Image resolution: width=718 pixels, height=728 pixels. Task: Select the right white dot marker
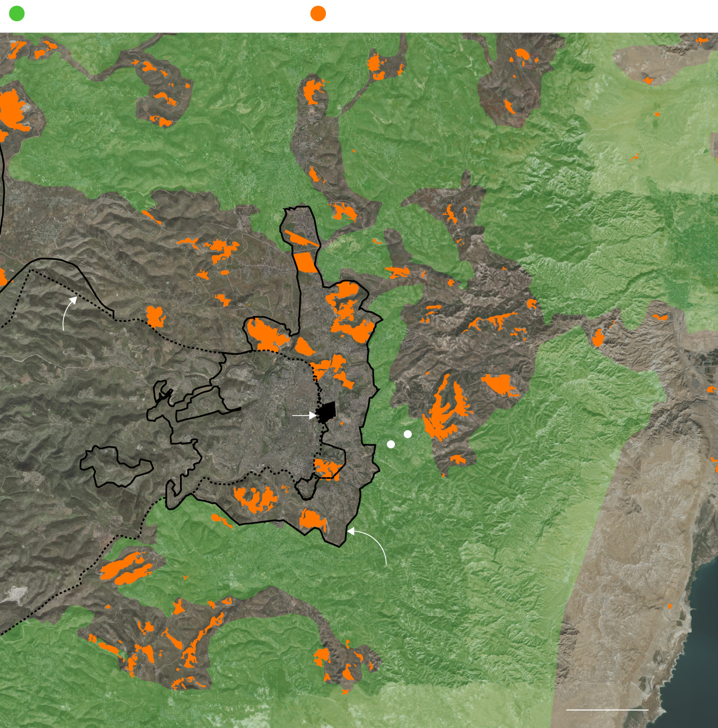pyautogui.click(x=408, y=434)
